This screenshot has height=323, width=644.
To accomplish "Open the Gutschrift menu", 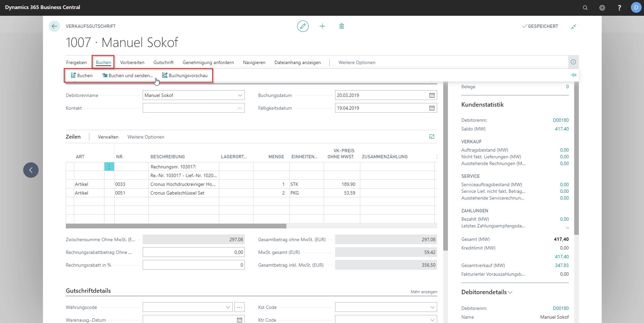I will (x=164, y=62).
